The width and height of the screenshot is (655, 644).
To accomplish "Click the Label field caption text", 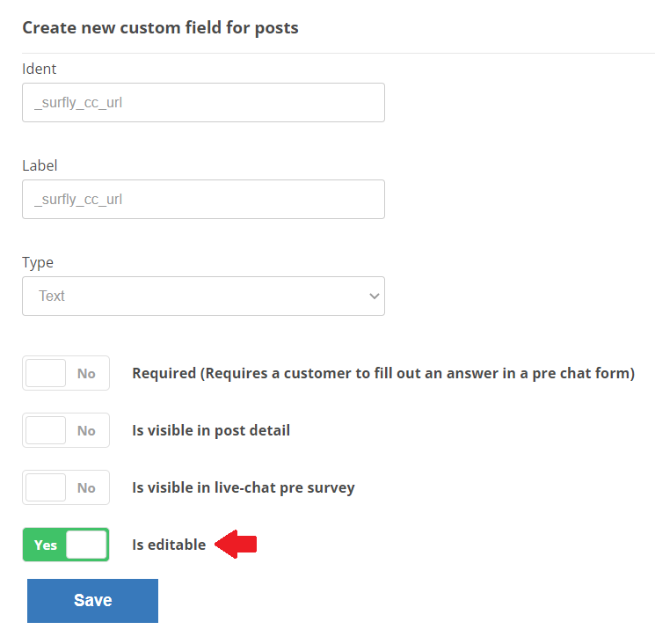I will 40,165.
